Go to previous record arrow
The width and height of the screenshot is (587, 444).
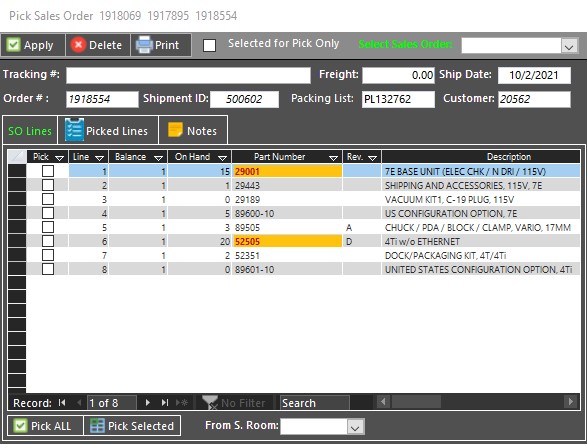[79, 403]
